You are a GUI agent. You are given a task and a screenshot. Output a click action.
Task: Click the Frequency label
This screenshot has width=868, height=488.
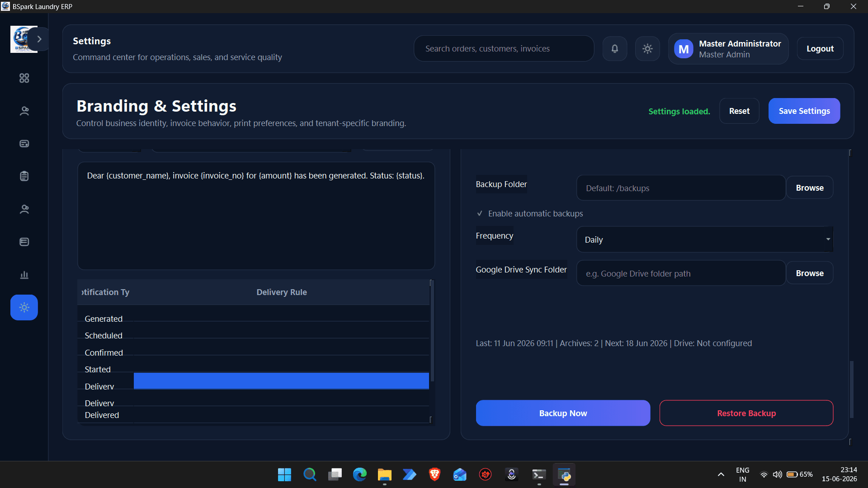[x=495, y=236]
